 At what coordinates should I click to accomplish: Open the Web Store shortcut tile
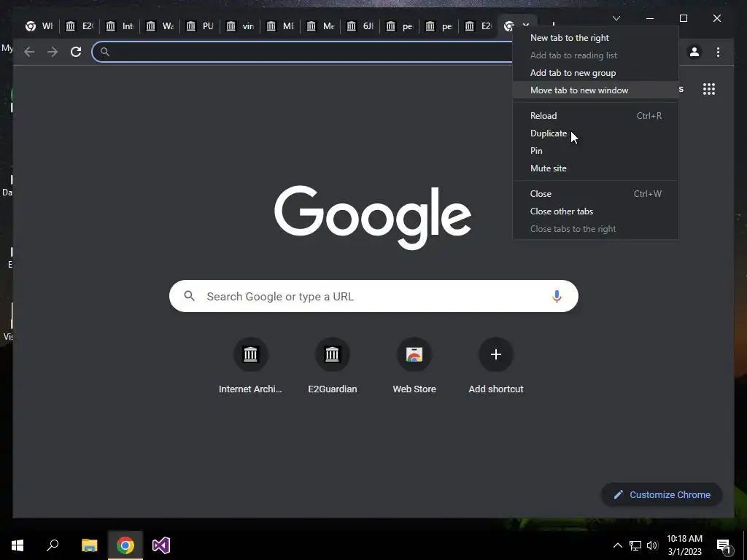(x=414, y=366)
